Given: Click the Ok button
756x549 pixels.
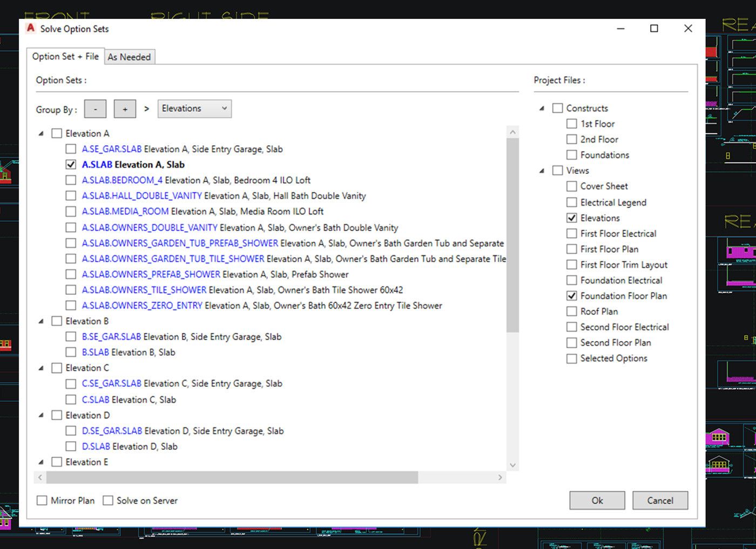Looking at the screenshot, I should tap(597, 500).
